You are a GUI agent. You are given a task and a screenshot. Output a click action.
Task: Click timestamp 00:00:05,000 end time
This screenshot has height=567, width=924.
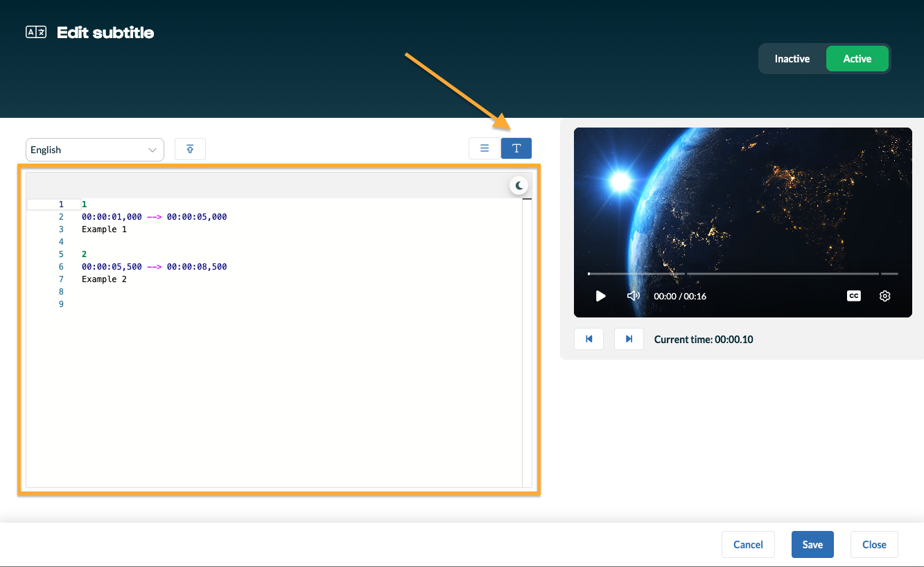click(x=197, y=217)
